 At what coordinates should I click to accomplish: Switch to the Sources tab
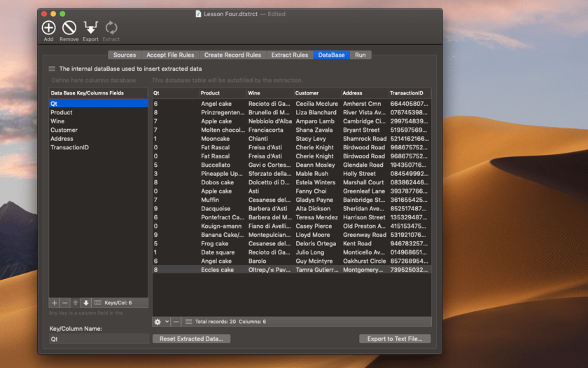(125, 55)
